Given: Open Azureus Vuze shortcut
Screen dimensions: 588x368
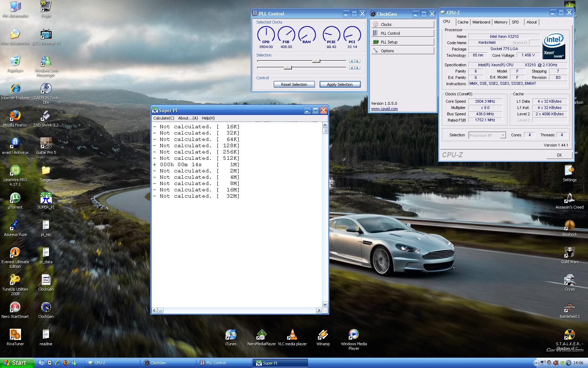Looking at the screenshot, I should 15,228.
